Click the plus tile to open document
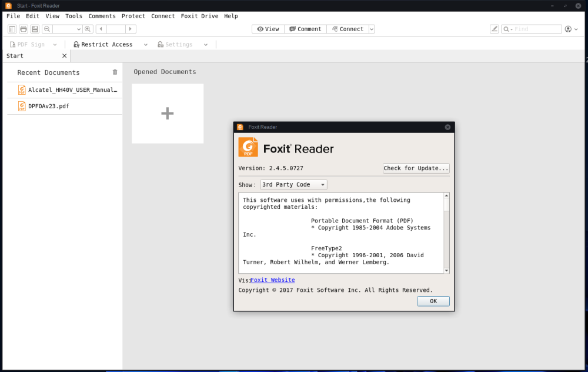Image resolution: width=588 pixels, height=372 pixels. tap(168, 114)
